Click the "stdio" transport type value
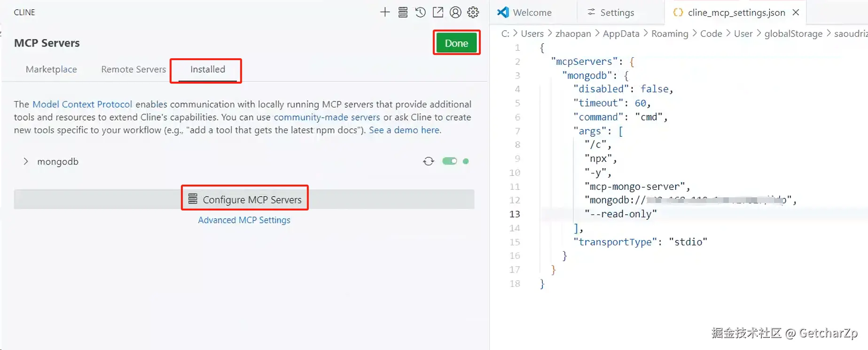The height and width of the screenshot is (350, 868). click(x=688, y=242)
